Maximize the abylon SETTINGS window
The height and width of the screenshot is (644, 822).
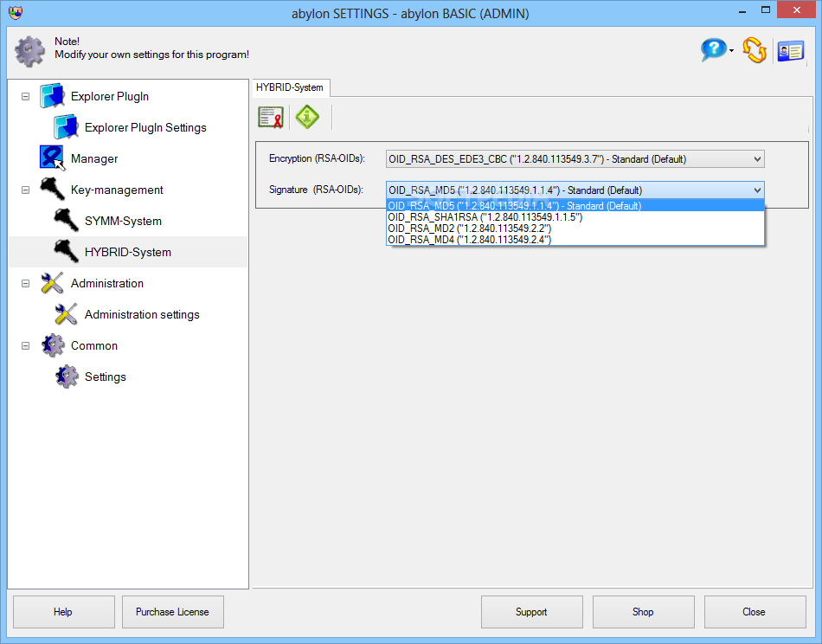click(766, 10)
